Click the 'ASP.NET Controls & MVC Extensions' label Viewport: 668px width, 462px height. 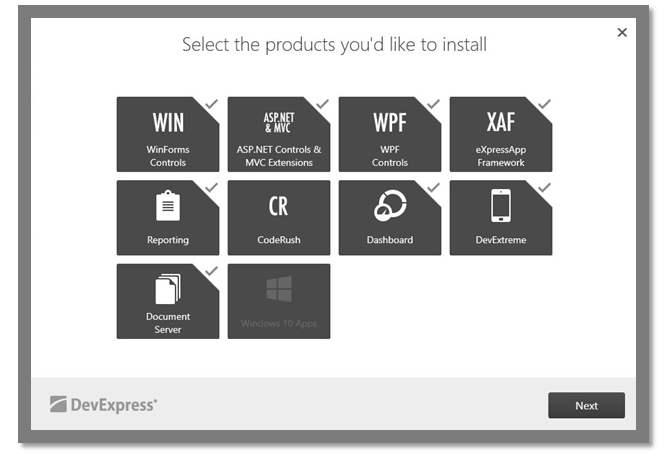tap(279, 156)
